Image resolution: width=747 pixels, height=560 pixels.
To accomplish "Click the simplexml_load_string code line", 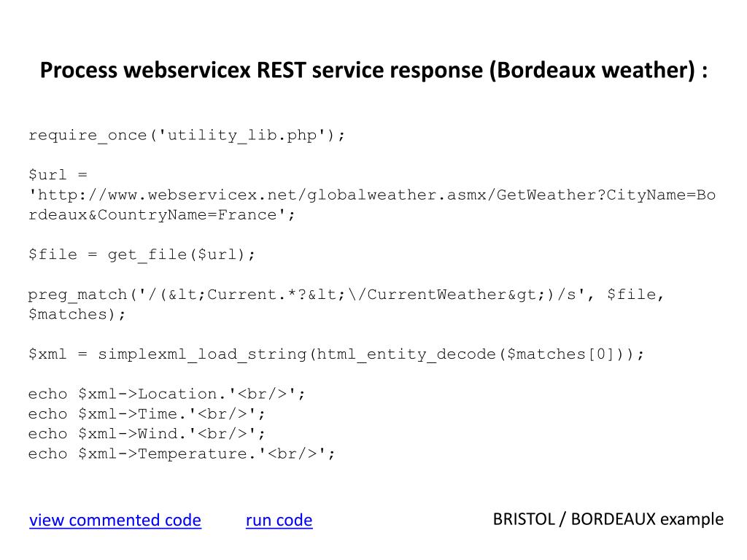I will 336,355.
